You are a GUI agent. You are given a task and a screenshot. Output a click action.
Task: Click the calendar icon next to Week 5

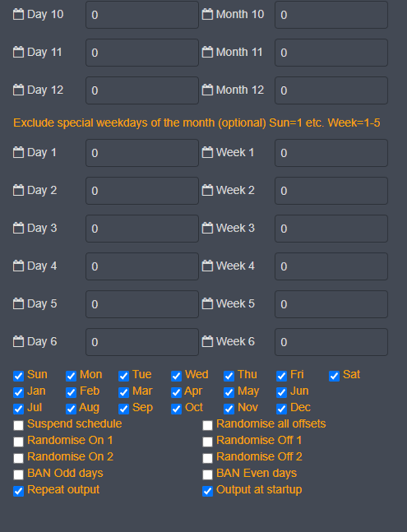tap(208, 304)
